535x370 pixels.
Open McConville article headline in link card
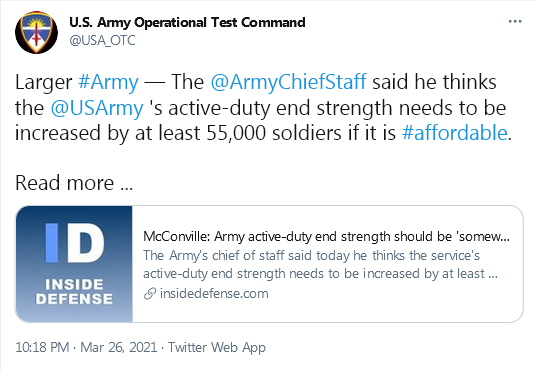pos(326,236)
